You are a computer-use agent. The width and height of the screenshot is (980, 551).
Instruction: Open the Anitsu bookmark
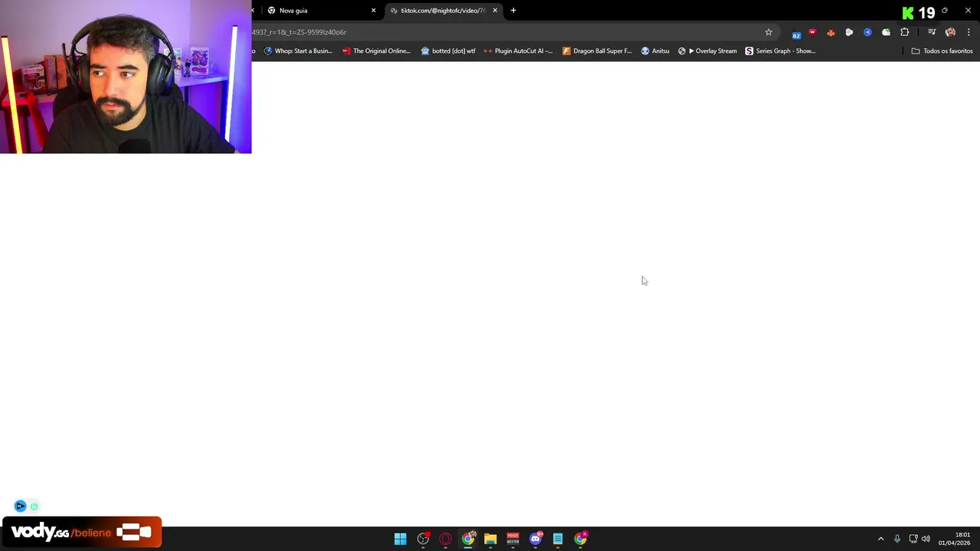(655, 51)
